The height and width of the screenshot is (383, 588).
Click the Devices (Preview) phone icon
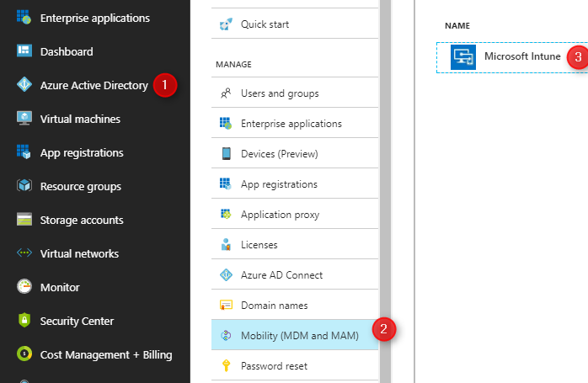(226, 154)
